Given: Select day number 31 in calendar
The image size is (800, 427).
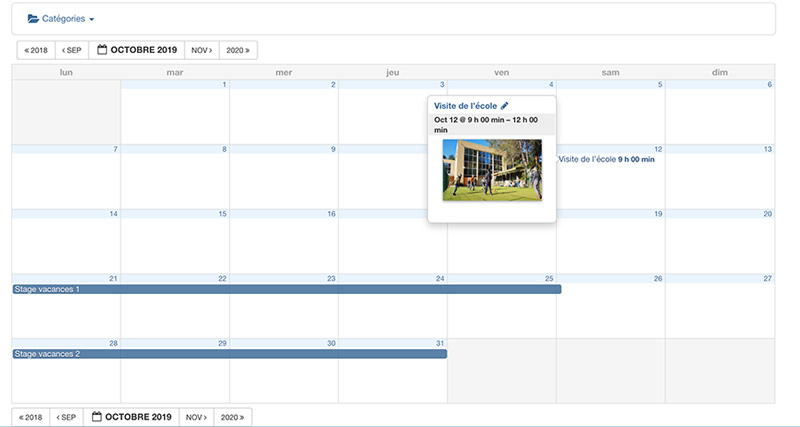Looking at the screenshot, I should coord(440,343).
